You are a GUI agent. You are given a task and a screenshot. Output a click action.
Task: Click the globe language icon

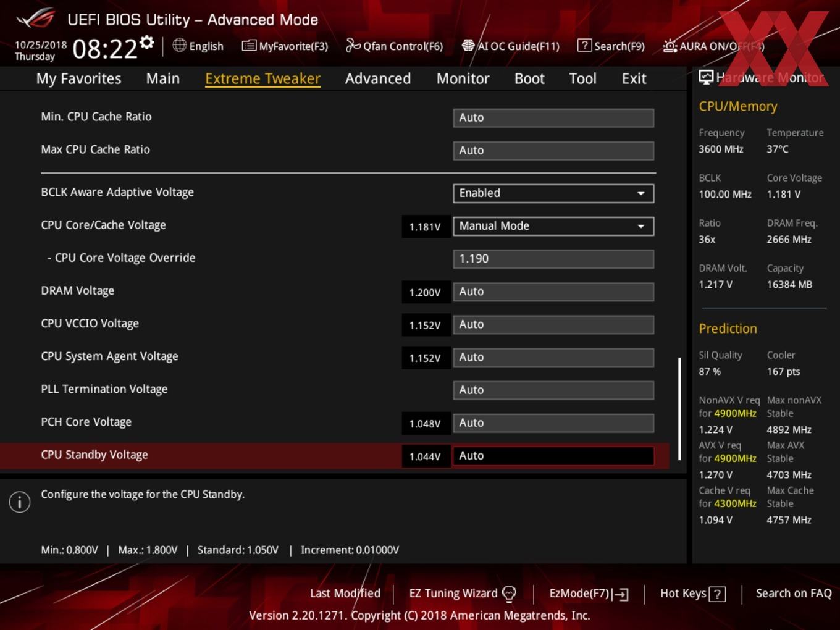tap(179, 45)
